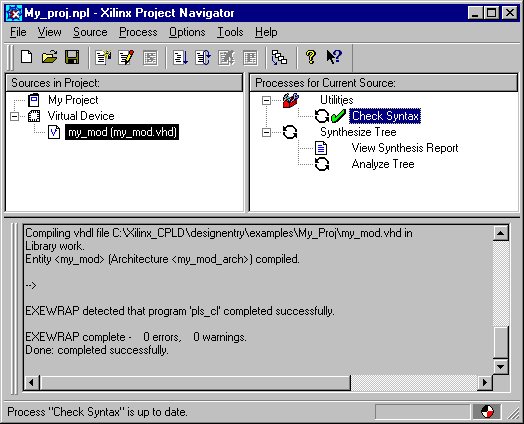Screen dimensions: 524x424
Task: Select my_mod.vhd source file
Action: click(122, 132)
